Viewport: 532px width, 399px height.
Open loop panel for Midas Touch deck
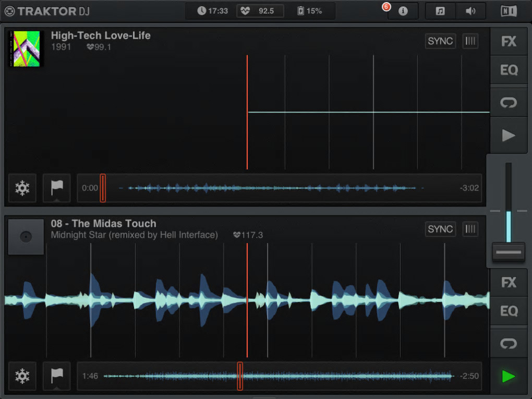pos(509,343)
